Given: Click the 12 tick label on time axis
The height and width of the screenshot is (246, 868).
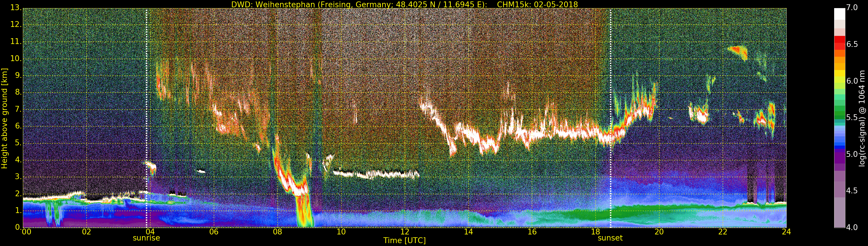Looking at the screenshot, I should pyautogui.click(x=404, y=232).
